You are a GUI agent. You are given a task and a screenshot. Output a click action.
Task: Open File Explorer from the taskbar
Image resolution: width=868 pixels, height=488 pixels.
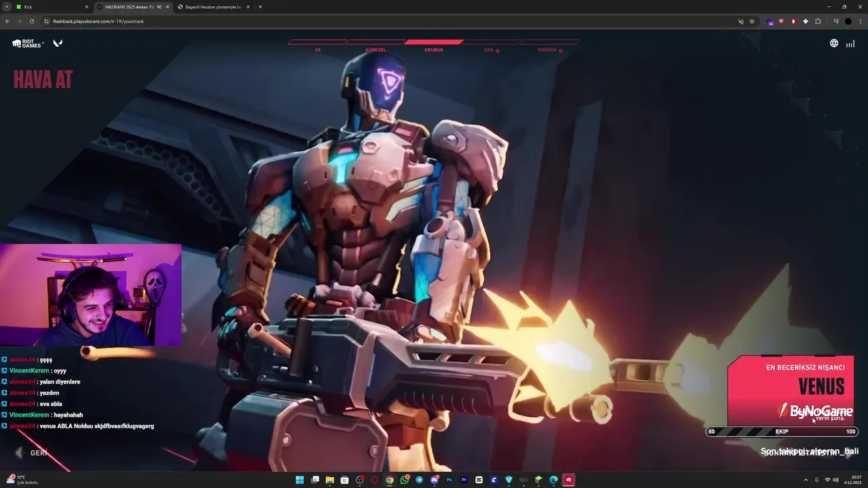point(330,480)
